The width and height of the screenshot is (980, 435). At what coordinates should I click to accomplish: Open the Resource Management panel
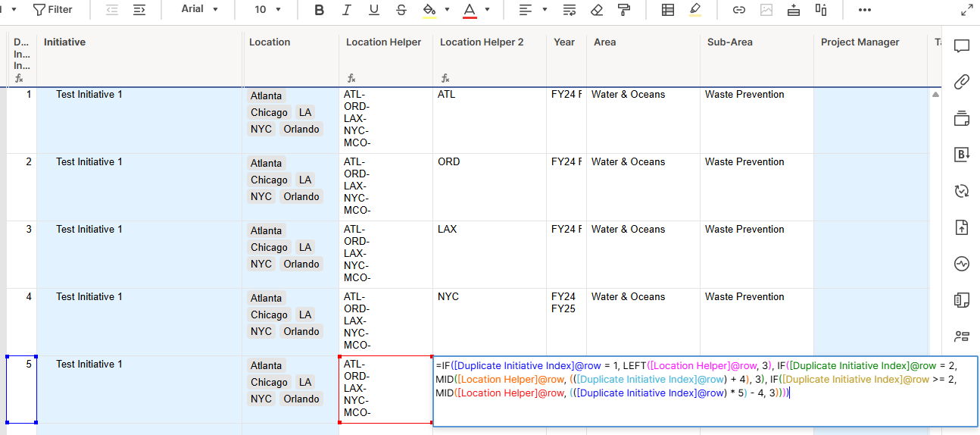click(x=962, y=336)
